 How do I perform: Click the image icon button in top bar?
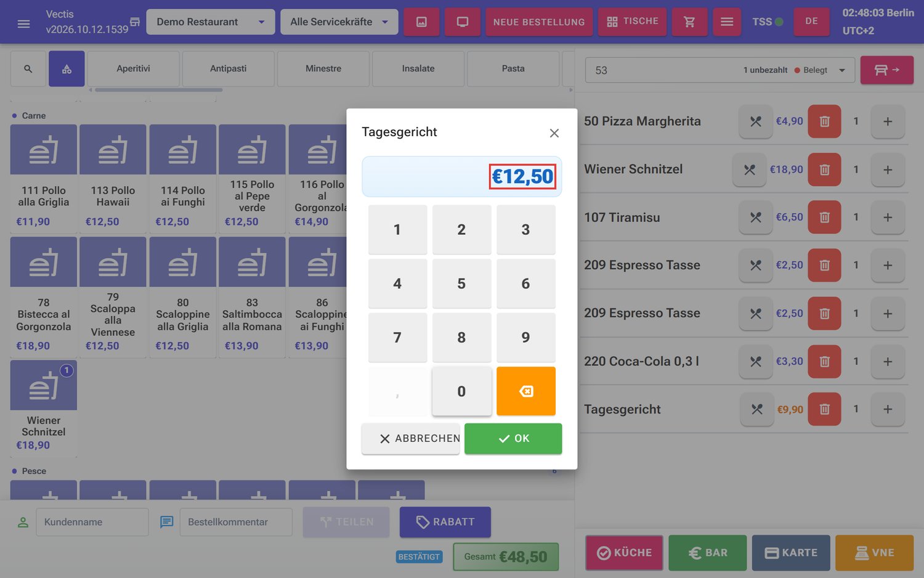(x=421, y=22)
